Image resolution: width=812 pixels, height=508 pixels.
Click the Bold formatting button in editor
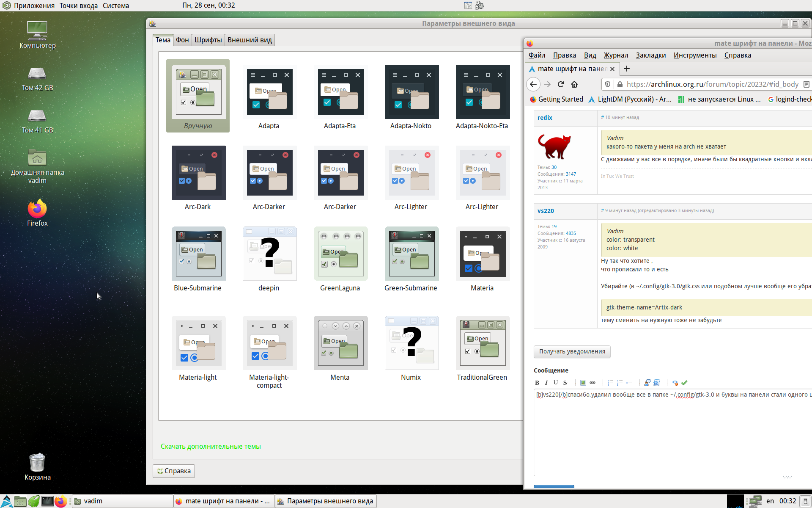(x=537, y=383)
